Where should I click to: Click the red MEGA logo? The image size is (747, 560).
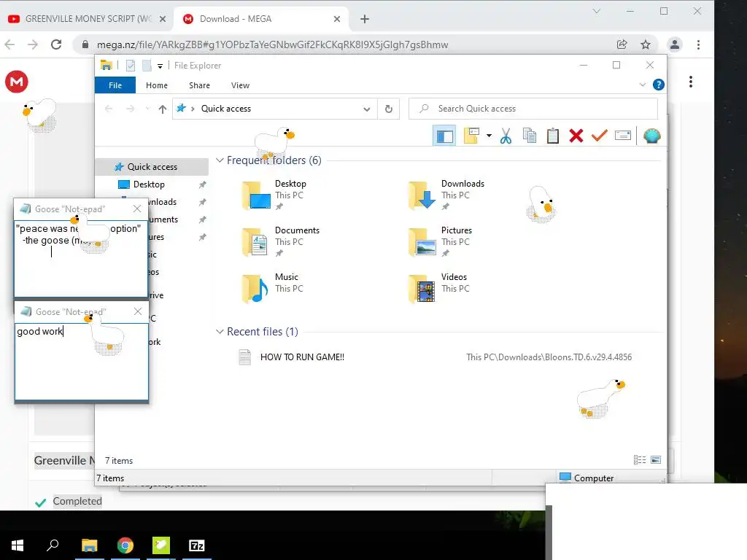tap(17, 82)
